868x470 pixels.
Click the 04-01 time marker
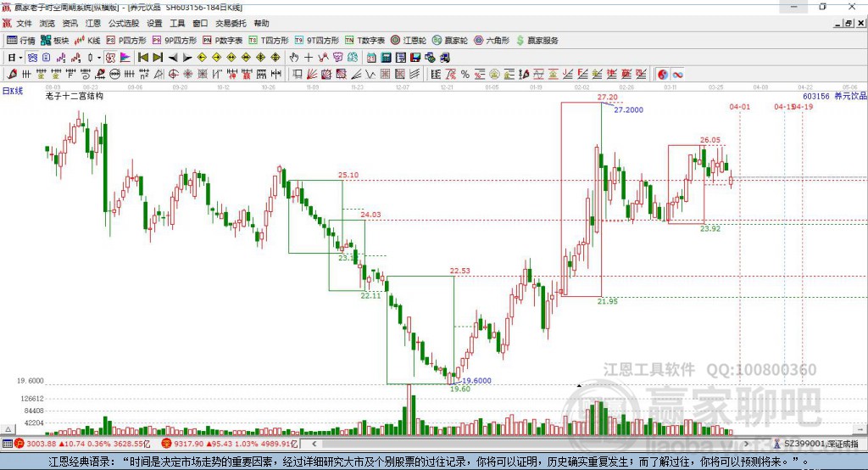tap(739, 106)
